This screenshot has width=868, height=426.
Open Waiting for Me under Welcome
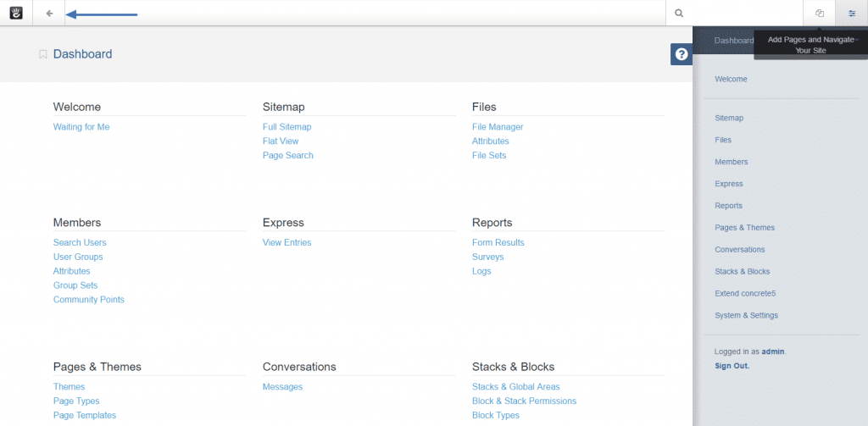pyautogui.click(x=81, y=127)
